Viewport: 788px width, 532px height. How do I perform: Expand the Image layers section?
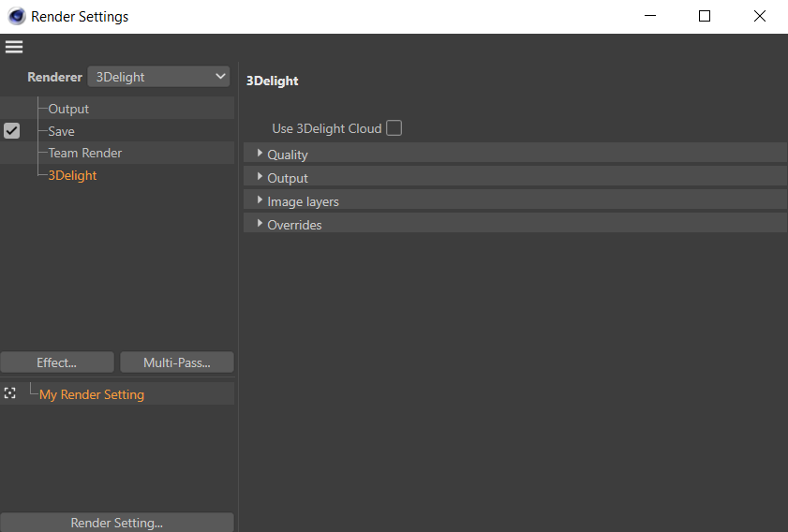point(260,200)
